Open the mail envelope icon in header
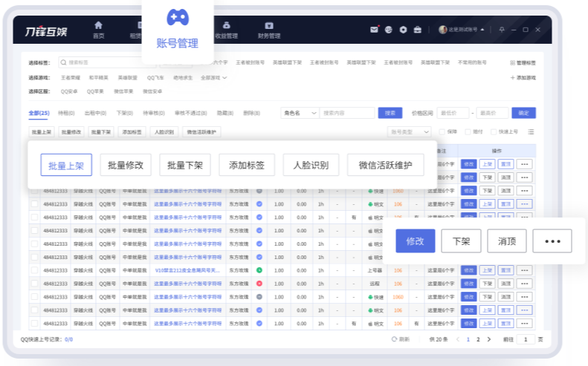 374,30
